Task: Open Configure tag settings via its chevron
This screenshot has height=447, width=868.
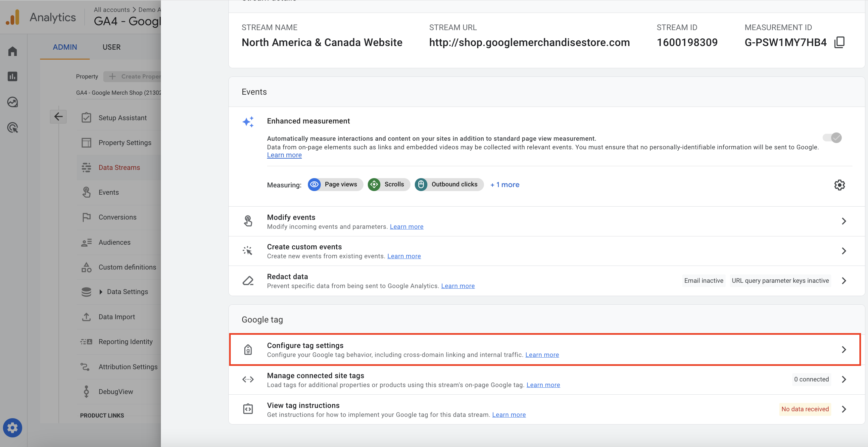Action: coord(844,350)
